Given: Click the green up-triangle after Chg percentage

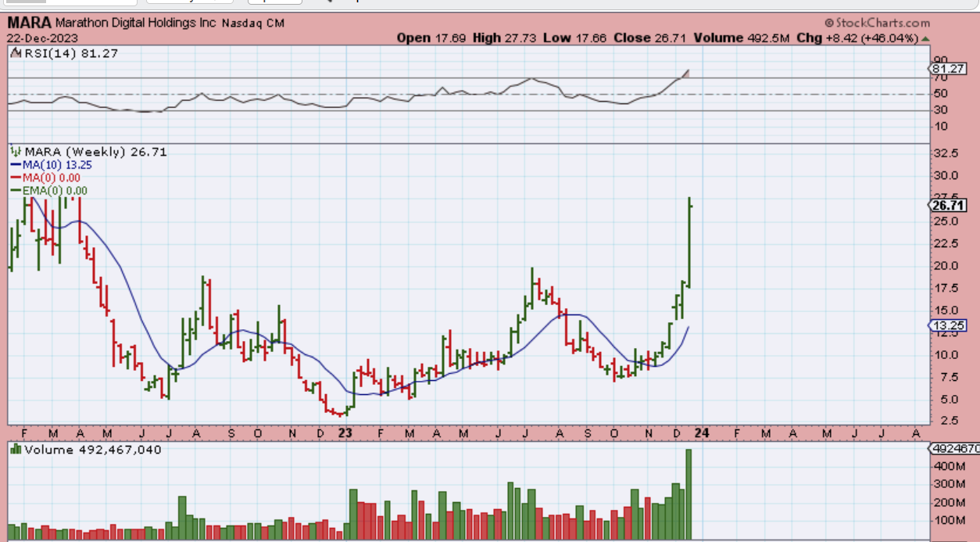Looking at the screenshot, I should [x=925, y=38].
